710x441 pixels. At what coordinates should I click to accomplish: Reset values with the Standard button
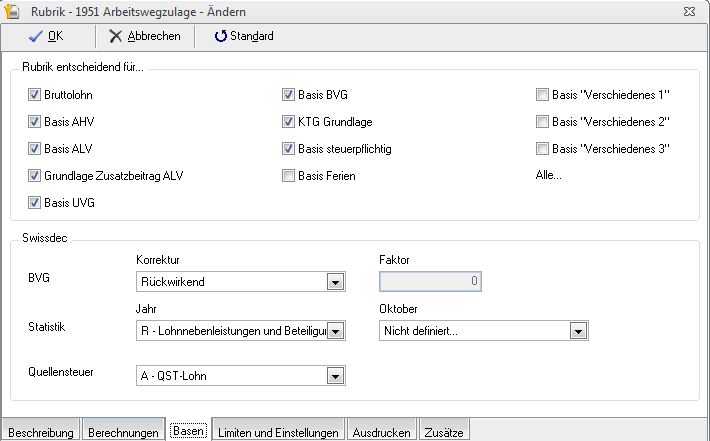(244, 36)
